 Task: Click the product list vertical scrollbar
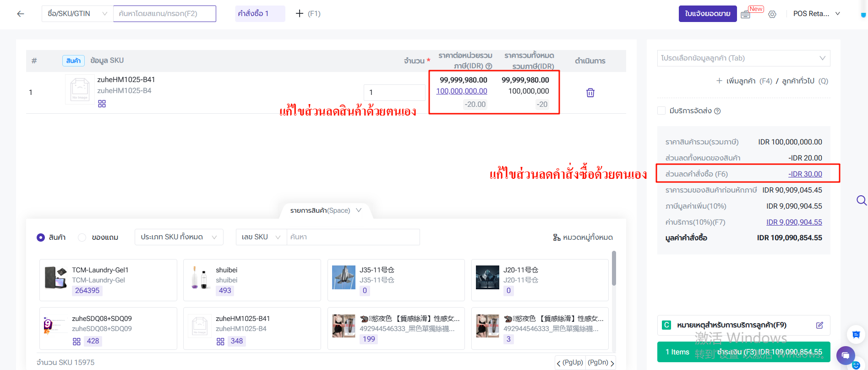coord(614,268)
